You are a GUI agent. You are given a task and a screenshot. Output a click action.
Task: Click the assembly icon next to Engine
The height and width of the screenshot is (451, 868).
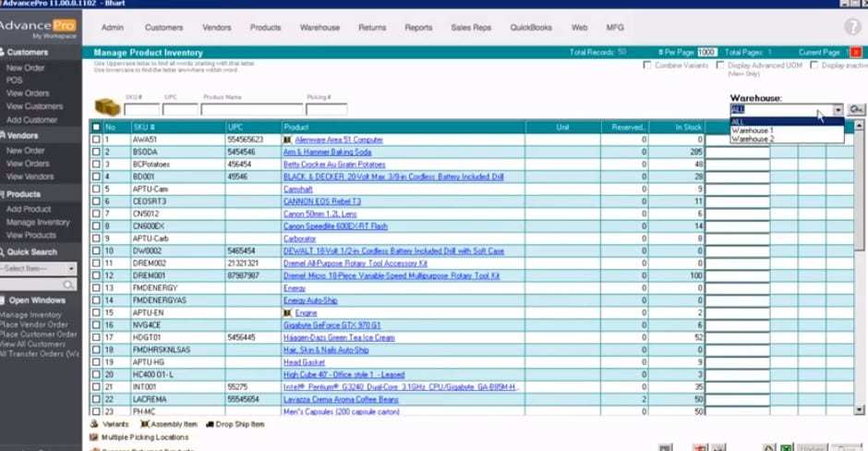(288, 313)
